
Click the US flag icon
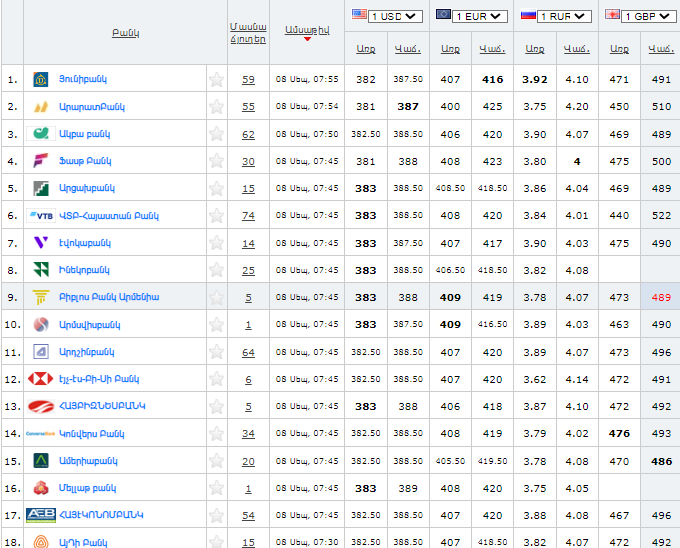click(x=359, y=14)
